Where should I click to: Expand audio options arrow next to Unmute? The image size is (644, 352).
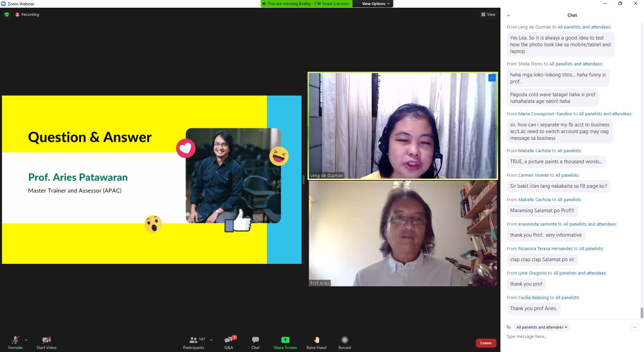click(26, 340)
